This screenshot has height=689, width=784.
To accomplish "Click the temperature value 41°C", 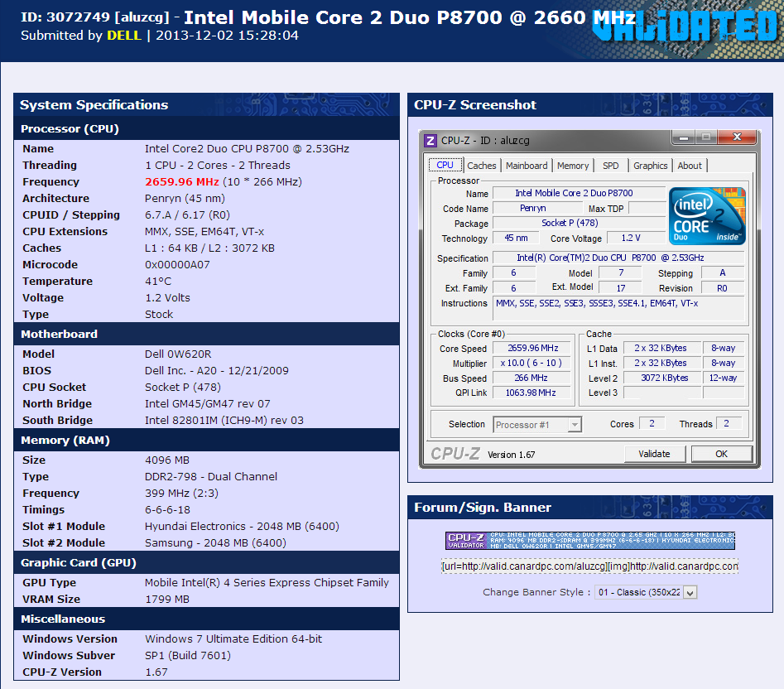I will [x=158, y=281].
